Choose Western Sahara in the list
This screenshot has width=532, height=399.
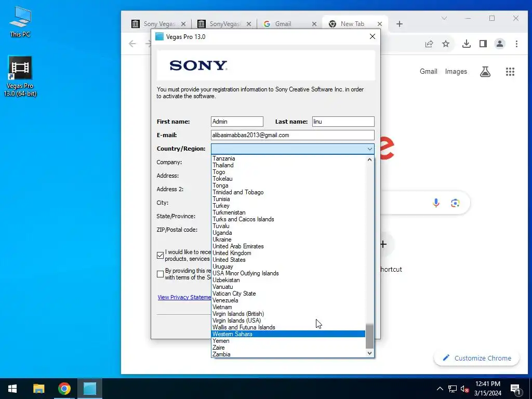click(288, 334)
